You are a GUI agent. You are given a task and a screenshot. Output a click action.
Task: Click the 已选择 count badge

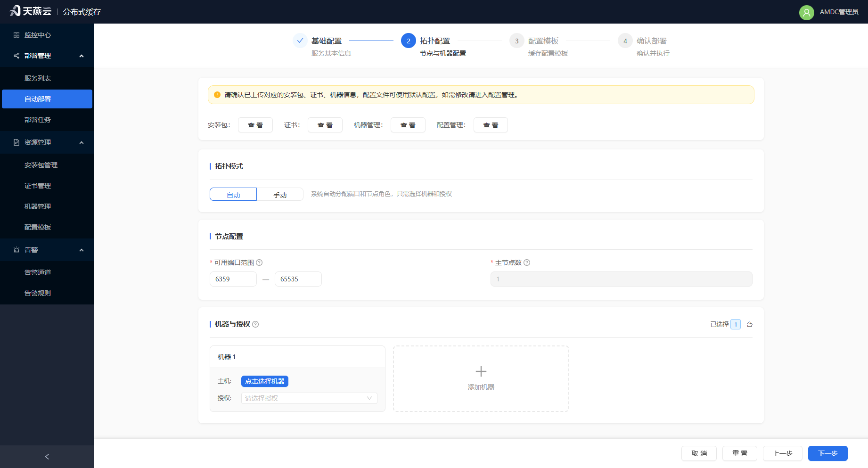point(736,324)
